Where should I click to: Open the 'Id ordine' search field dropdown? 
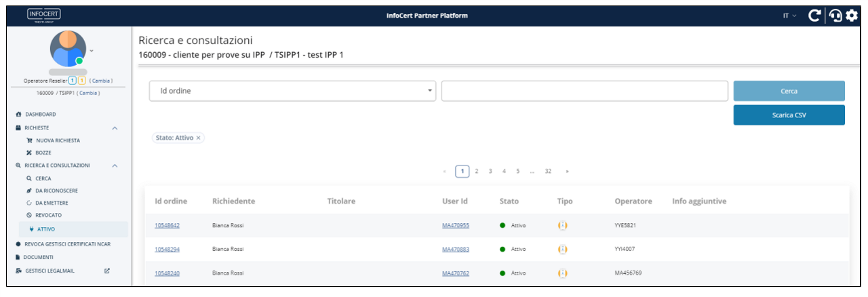tap(293, 91)
